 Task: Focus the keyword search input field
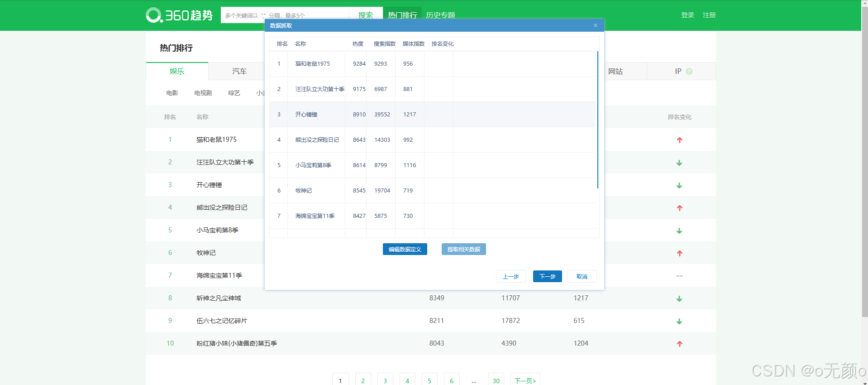point(285,15)
